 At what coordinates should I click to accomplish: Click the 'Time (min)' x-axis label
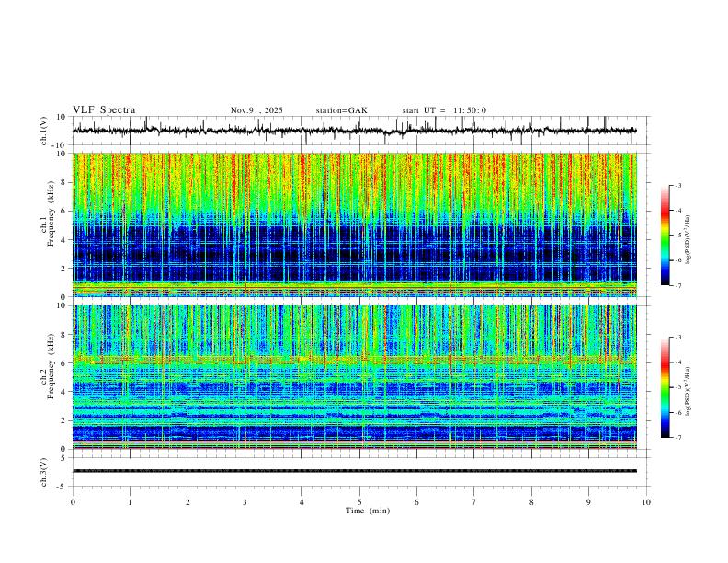coord(368,511)
